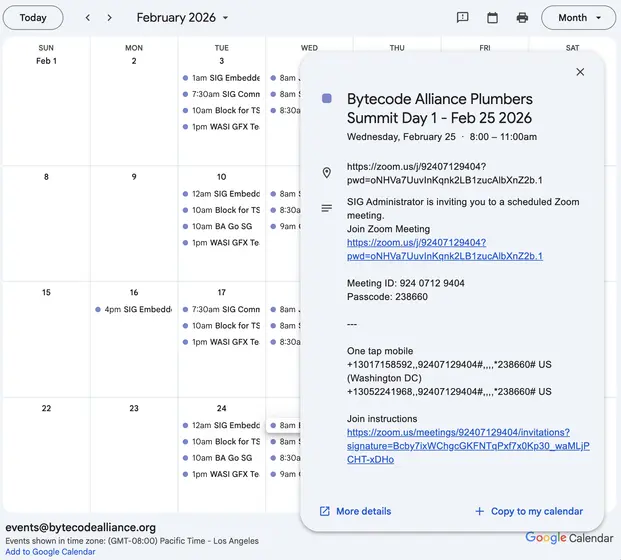621x560 pixels.
Task: Click the print icon
Action: pos(522,18)
